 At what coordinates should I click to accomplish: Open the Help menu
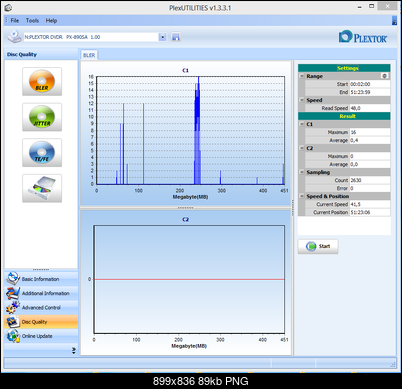click(x=51, y=21)
